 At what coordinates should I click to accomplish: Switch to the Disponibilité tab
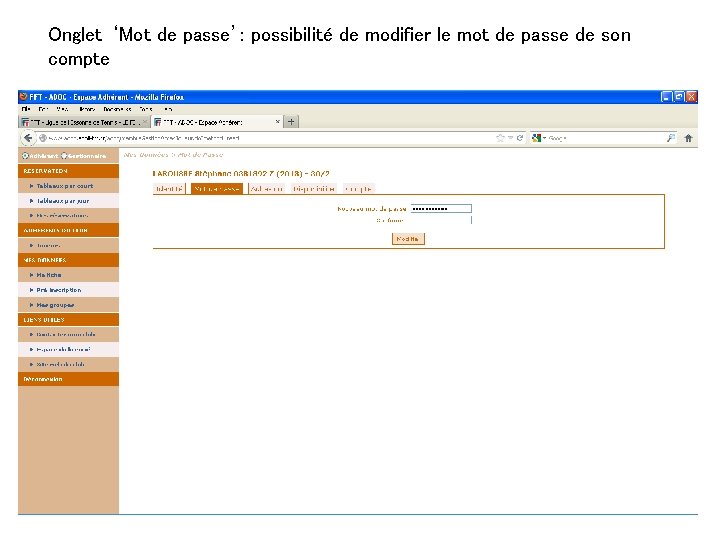314,189
